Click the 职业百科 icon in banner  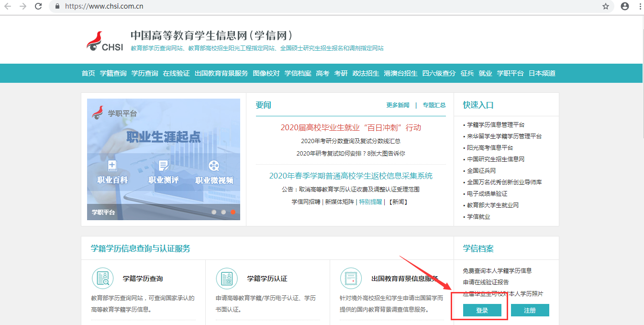(112, 166)
